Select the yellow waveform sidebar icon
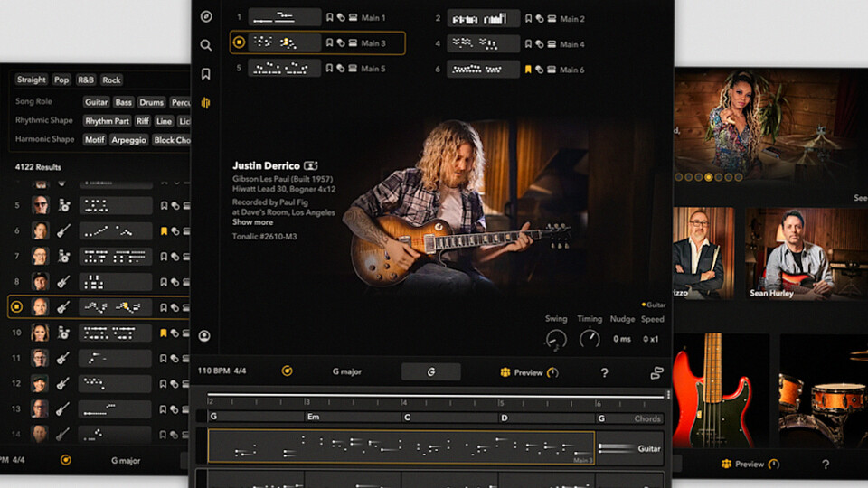The width and height of the screenshot is (868, 488). pos(206,103)
